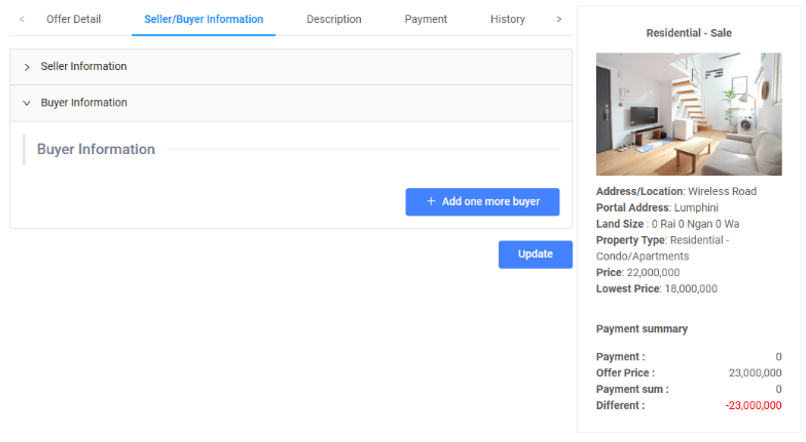Click the Seller Information panel header text
This screenshot has width=806, height=442.
point(84,67)
